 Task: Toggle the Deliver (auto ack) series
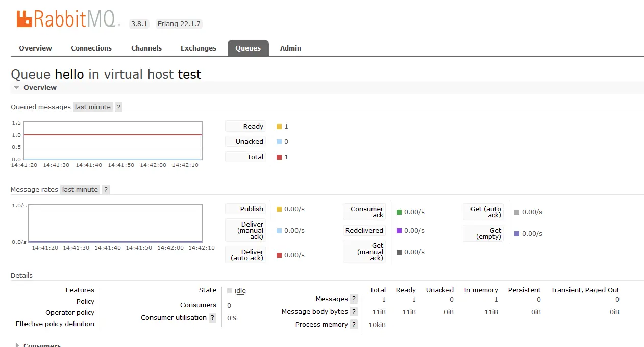click(x=245, y=255)
